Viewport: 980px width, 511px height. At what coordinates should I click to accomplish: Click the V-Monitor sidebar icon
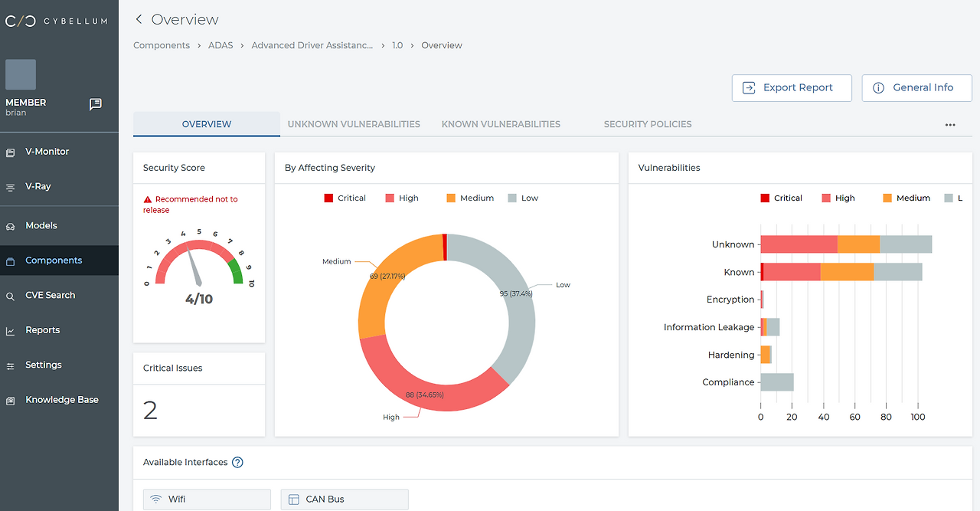pyautogui.click(x=10, y=152)
